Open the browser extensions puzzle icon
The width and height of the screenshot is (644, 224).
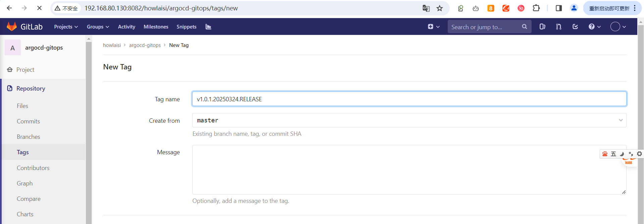click(x=536, y=8)
